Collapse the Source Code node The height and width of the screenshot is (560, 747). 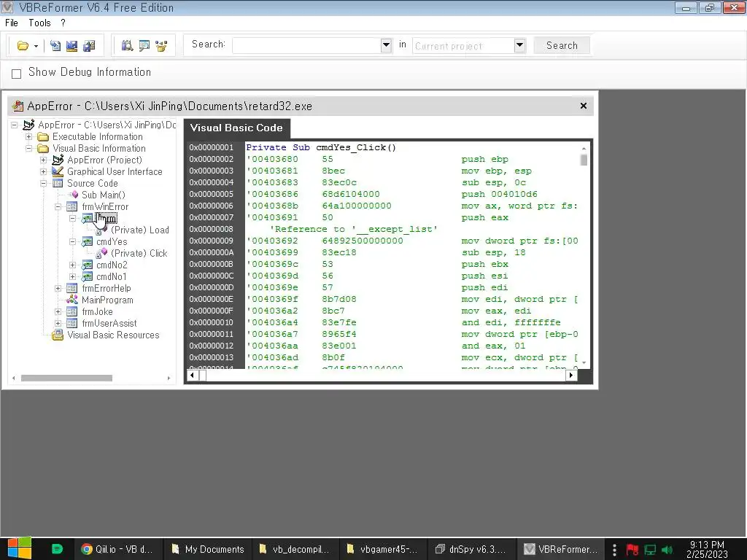[x=43, y=183]
